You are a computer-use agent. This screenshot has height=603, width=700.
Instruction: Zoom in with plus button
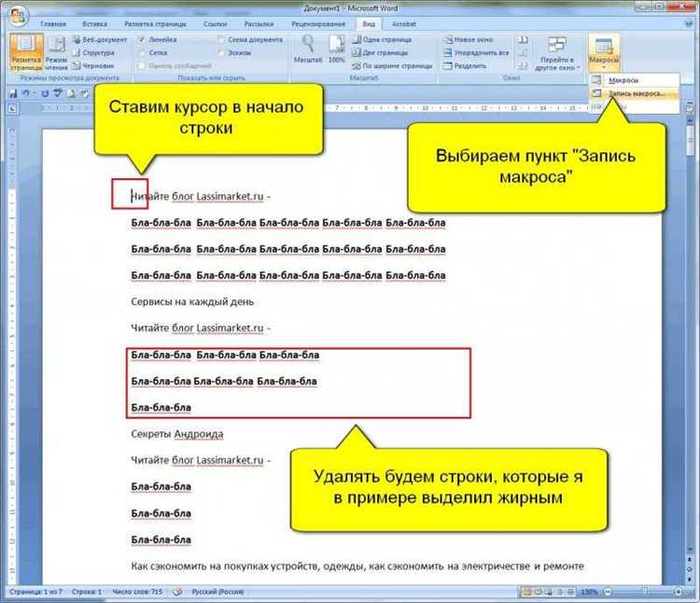tap(679, 592)
